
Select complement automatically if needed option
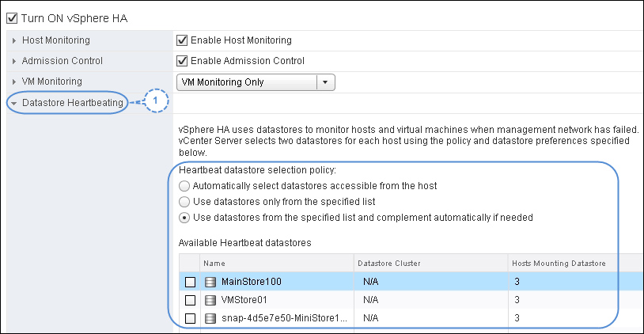(184, 218)
